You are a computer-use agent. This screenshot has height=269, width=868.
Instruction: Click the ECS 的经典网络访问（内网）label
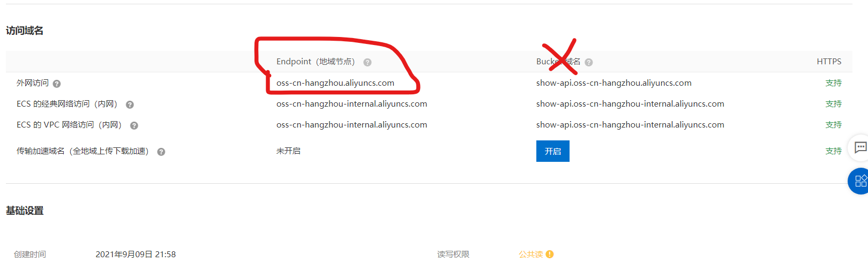pyautogui.click(x=67, y=104)
